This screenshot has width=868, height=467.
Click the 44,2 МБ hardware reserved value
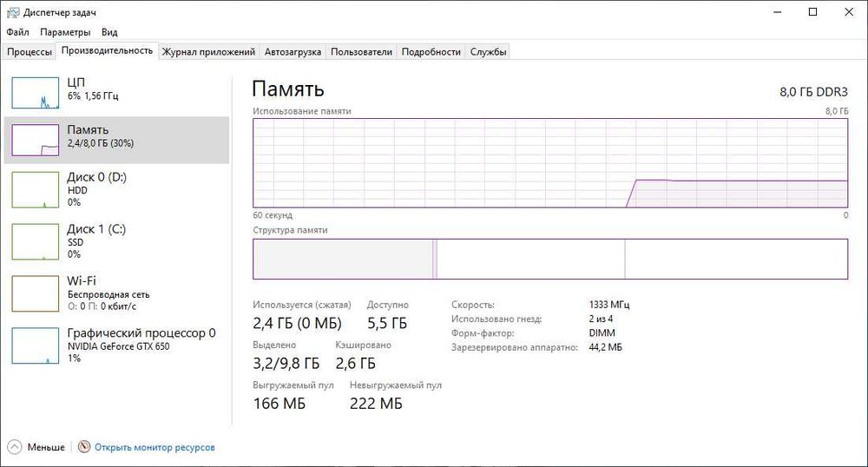pos(605,347)
